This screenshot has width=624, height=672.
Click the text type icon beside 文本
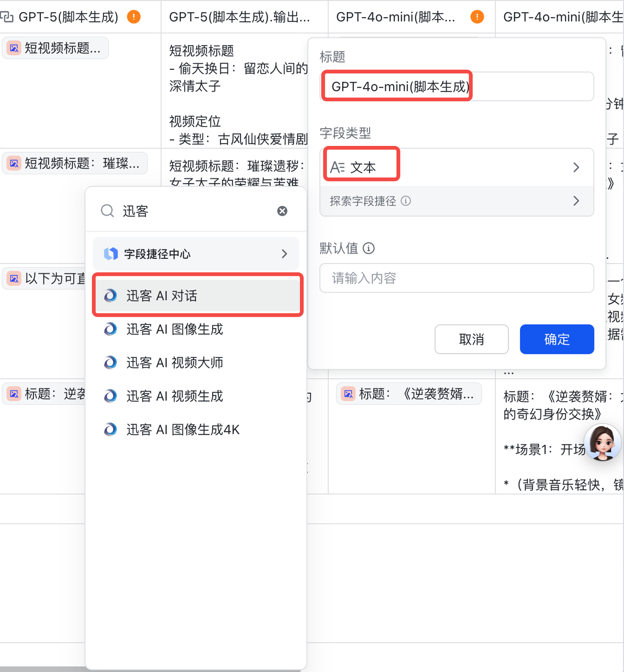point(337,167)
